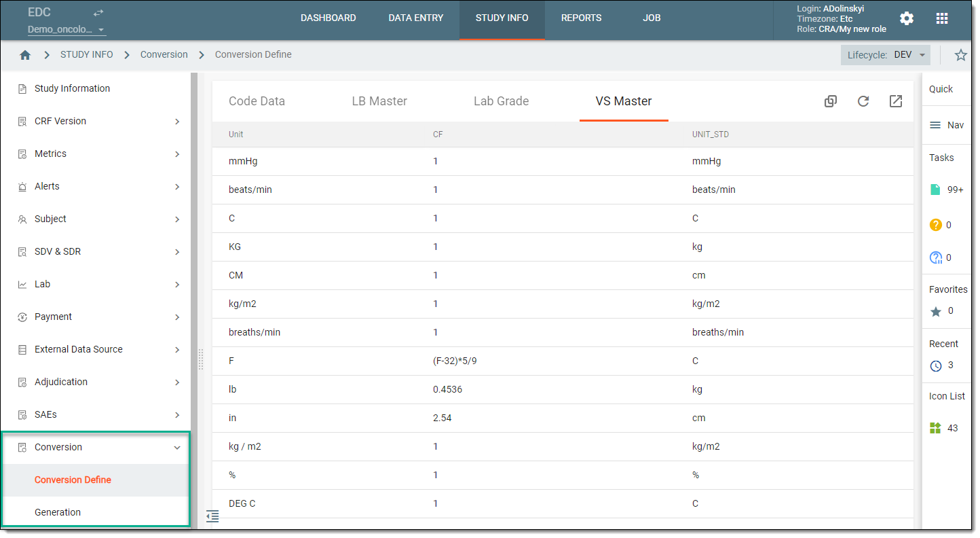Click STUDY INFO in the breadcrumb
Image resolution: width=980 pixels, height=538 pixels.
[x=87, y=55]
